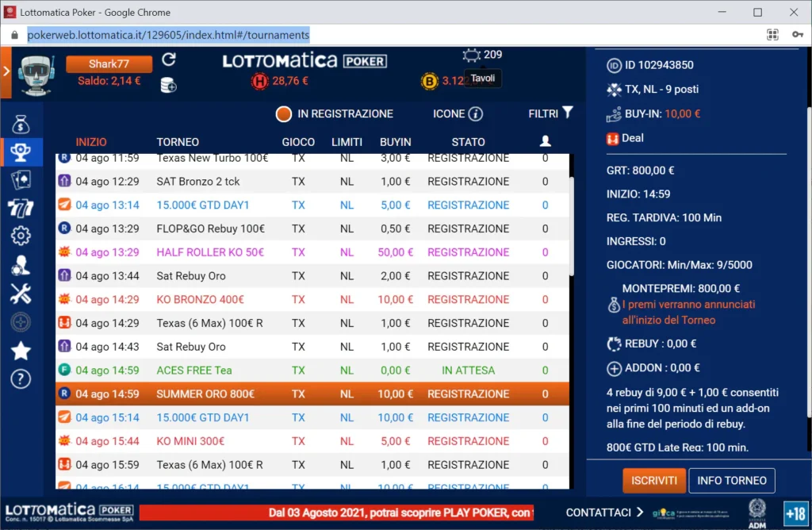Sort by STATO column header

(x=468, y=142)
